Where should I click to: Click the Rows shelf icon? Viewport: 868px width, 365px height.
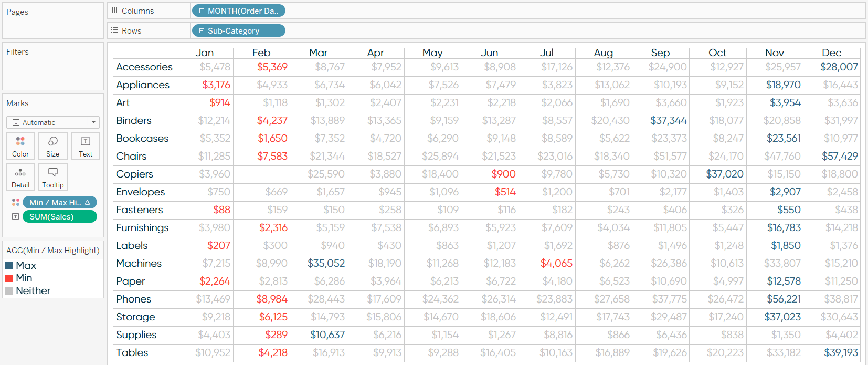coord(114,30)
